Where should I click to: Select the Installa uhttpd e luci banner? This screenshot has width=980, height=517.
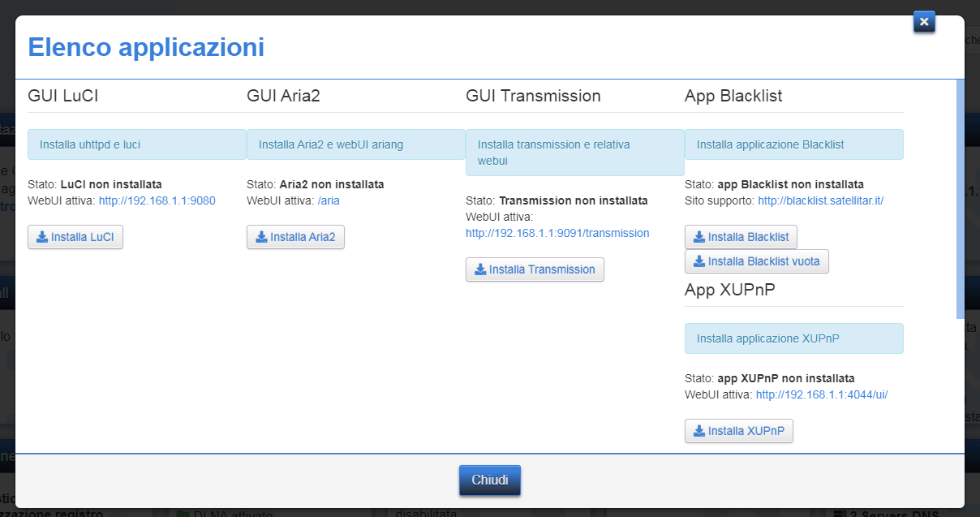click(136, 144)
